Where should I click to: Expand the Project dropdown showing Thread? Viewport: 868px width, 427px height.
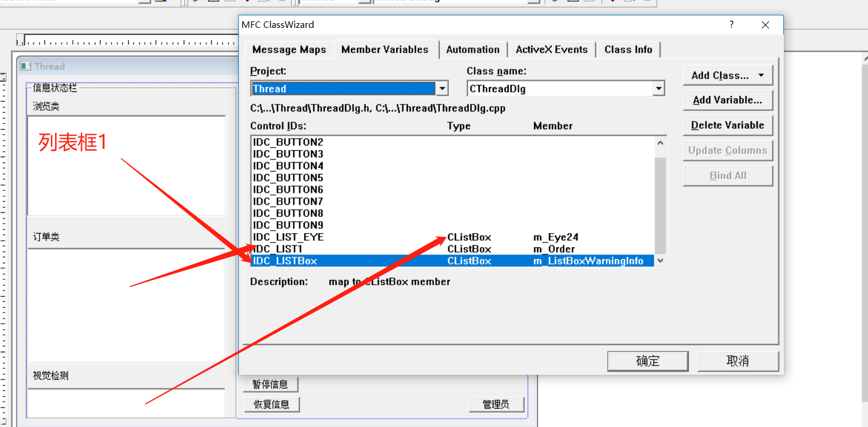pyautogui.click(x=442, y=89)
